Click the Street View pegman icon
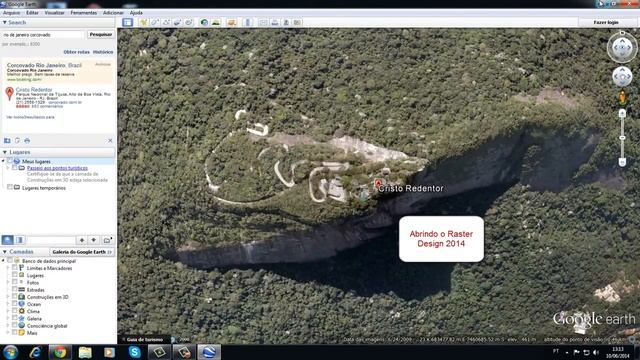Screen dimensions: 640x360 coord(622,98)
